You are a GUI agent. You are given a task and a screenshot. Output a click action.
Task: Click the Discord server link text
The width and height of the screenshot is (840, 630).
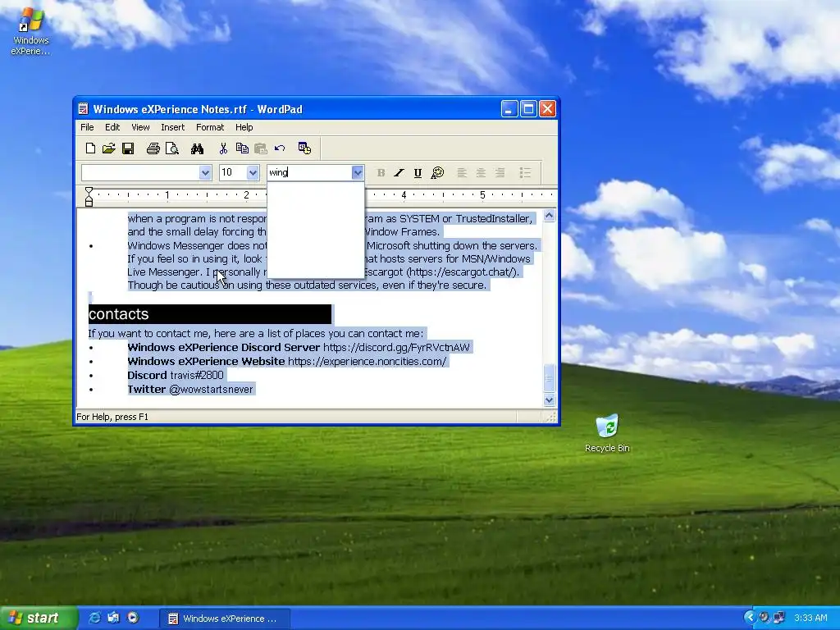pyautogui.click(x=396, y=348)
